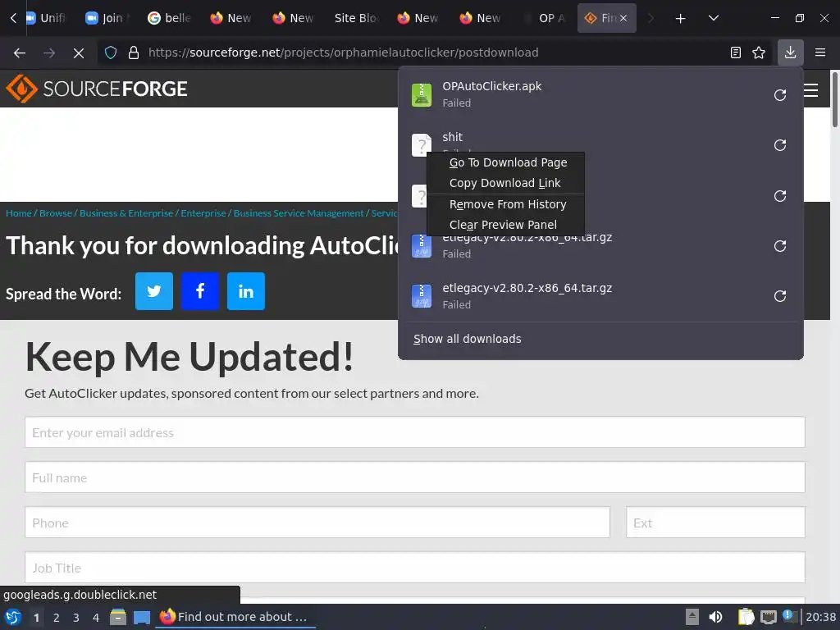Screen dimensions: 840x630
Task: Retry the first etlegacy tar.gz download
Action: (x=780, y=246)
